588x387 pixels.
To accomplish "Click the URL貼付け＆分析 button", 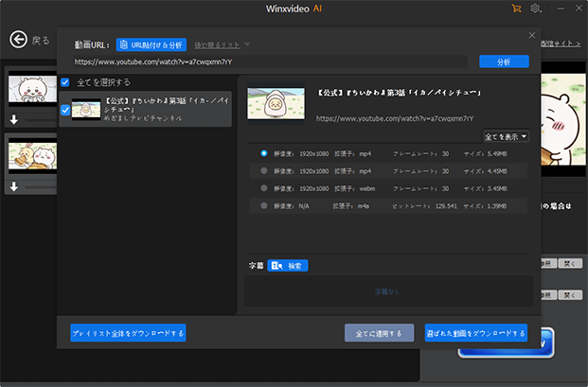I will pyautogui.click(x=151, y=45).
